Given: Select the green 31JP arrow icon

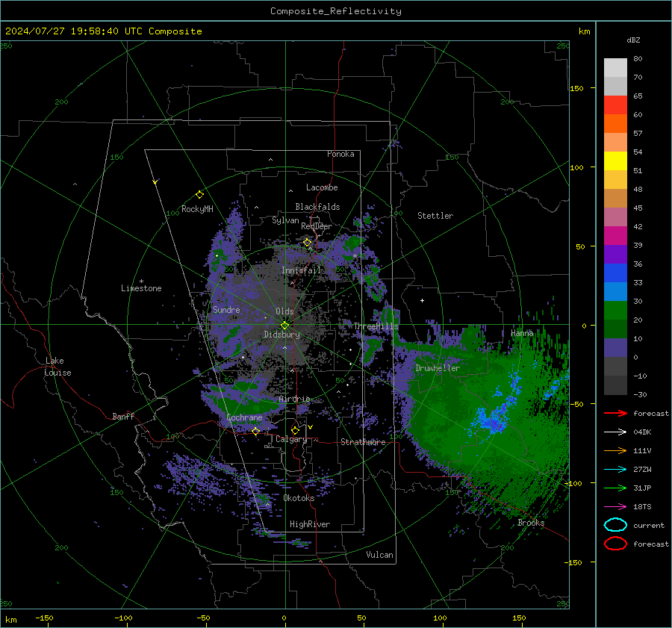Looking at the screenshot, I should pyautogui.click(x=615, y=488).
